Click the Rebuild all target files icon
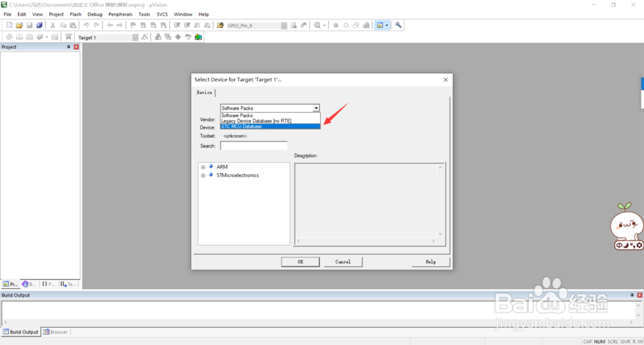Image resolution: width=644 pixels, height=345 pixels. (x=30, y=37)
